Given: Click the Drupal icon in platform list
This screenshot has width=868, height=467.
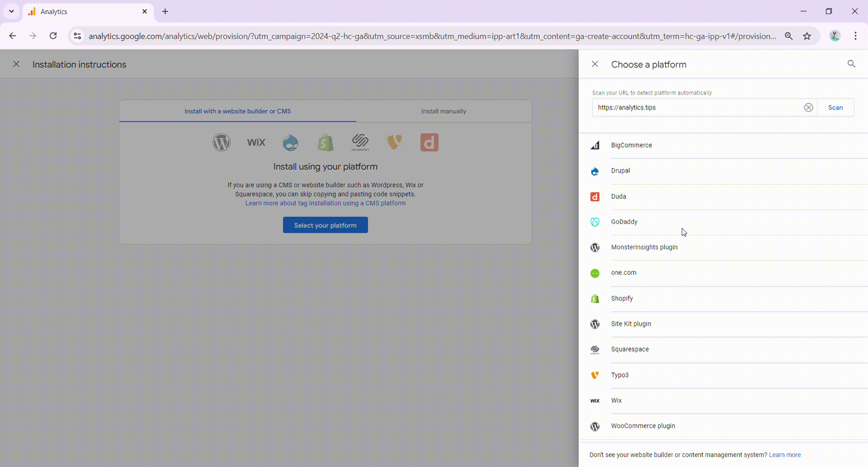Looking at the screenshot, I should 595,171.
